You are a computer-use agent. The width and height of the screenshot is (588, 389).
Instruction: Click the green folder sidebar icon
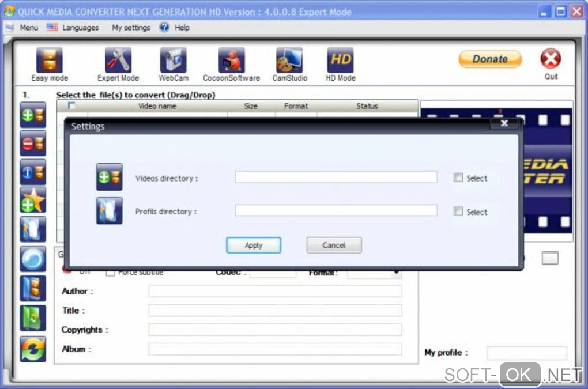click(x=33, y=318)
